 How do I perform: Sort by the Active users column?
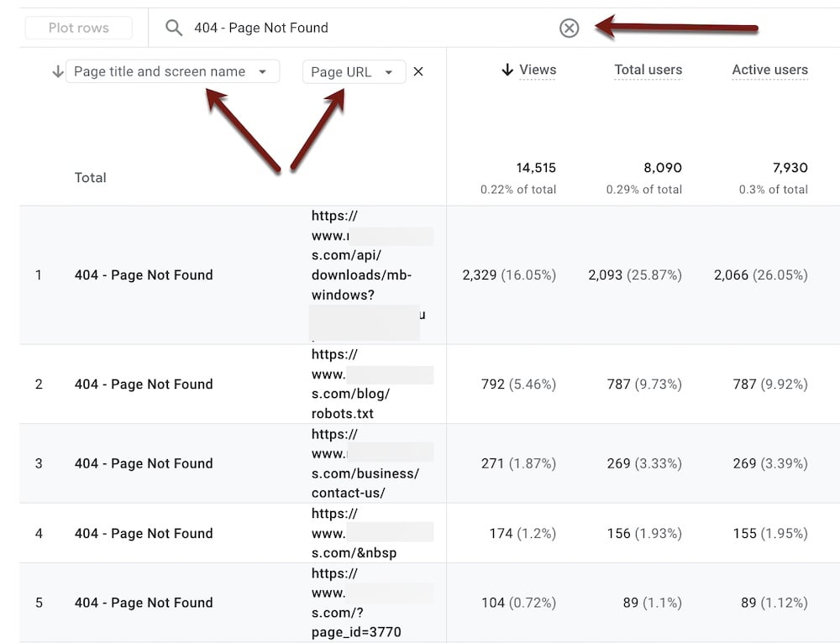[x=769, y=71]
